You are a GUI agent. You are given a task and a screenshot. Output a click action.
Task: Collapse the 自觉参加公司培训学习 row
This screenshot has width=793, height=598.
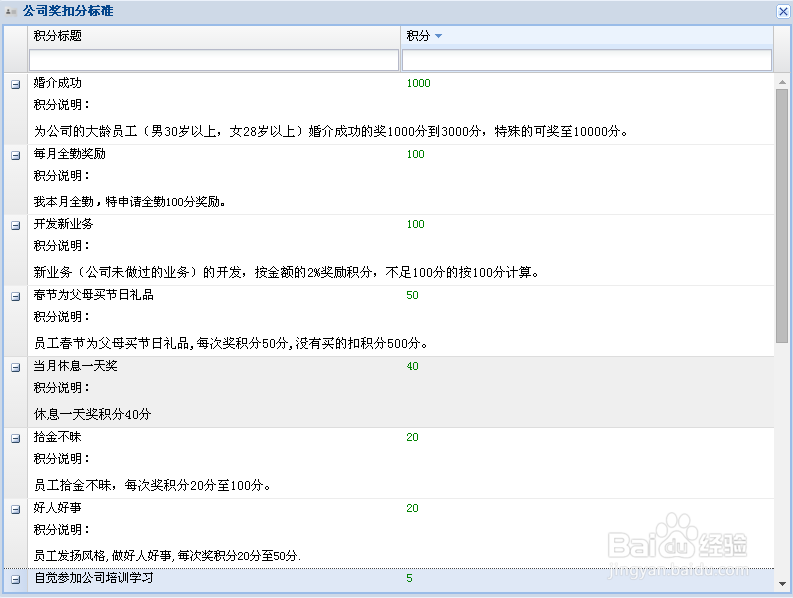click(16, 579)
